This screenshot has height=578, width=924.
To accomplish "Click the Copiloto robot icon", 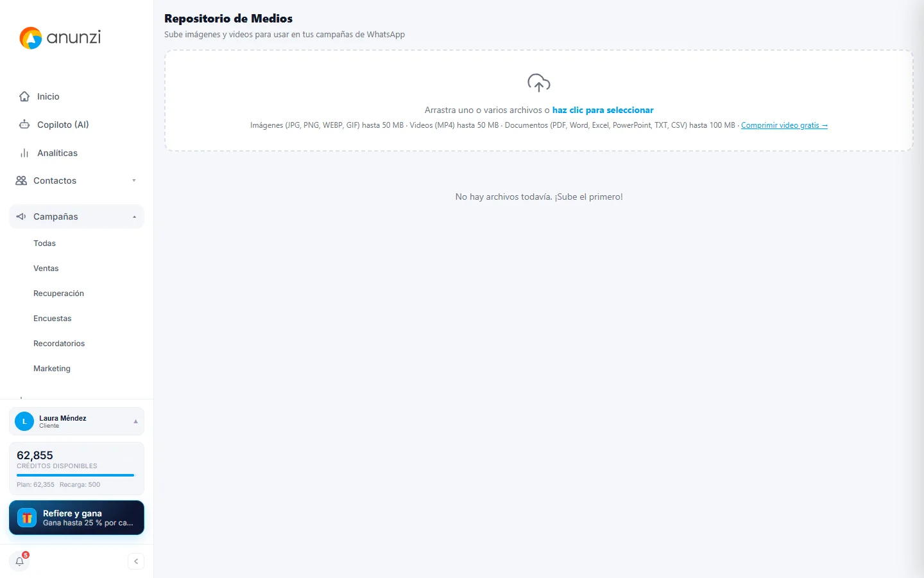I will pyautogui.click(x=24, y=125).
